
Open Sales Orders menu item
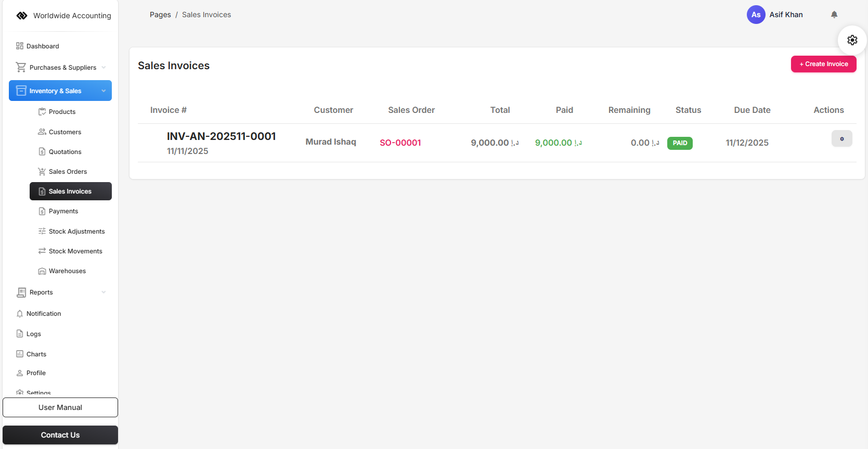click(x=68, y=171)
